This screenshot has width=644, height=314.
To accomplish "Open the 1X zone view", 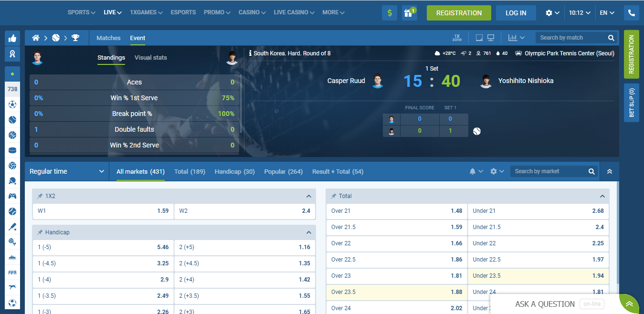I will tap(457, 38).
